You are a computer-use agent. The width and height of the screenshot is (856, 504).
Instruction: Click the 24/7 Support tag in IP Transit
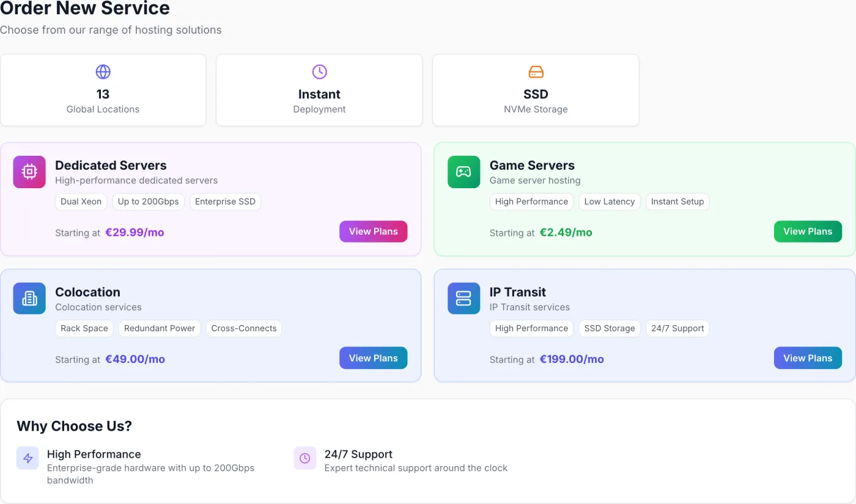677,328
